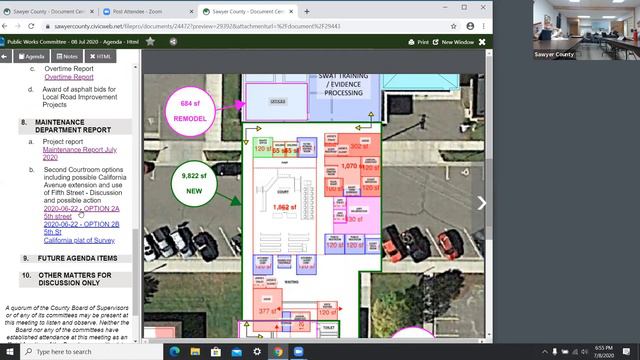Screen dimensions: 640x360
Task: Open the Overtime Report link
Action: (69, 77)
